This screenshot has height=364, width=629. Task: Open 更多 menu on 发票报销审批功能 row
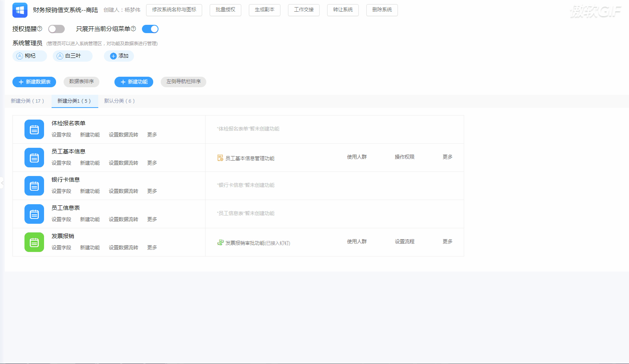pos(447,241)
